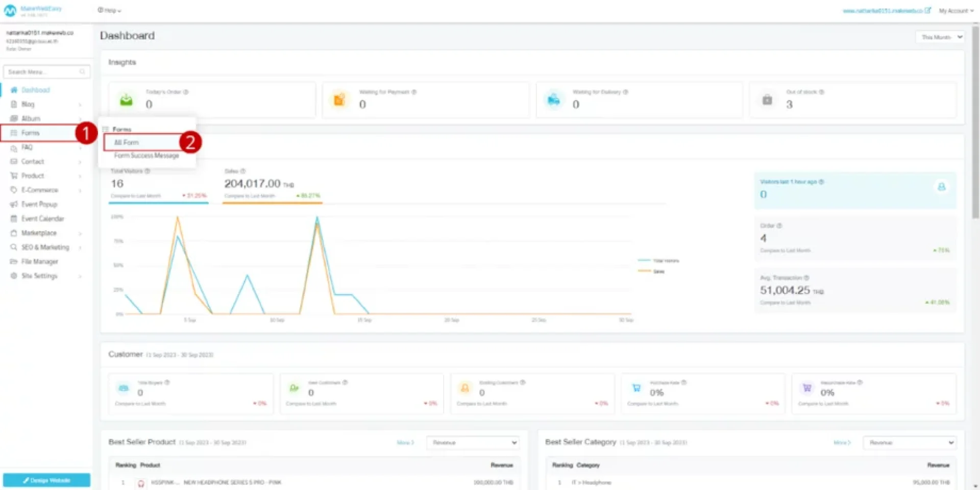Open the This Month period dropdown
Image resolution: width=980 pixels, height=490 pixels.
coord(941,37)
